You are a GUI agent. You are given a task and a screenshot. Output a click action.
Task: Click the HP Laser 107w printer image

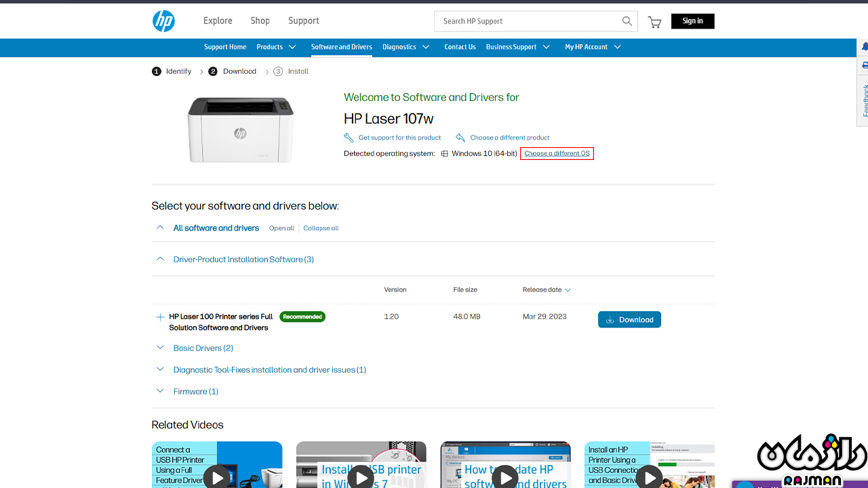tap(241, 129)
